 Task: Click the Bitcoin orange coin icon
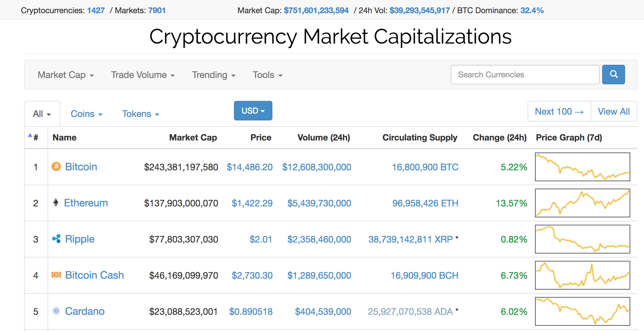(x=56, y=166)
